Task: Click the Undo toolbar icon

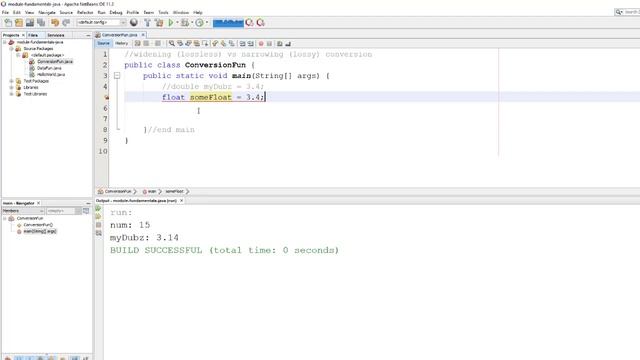Action: pyautogui.click(x=55, y=23)
